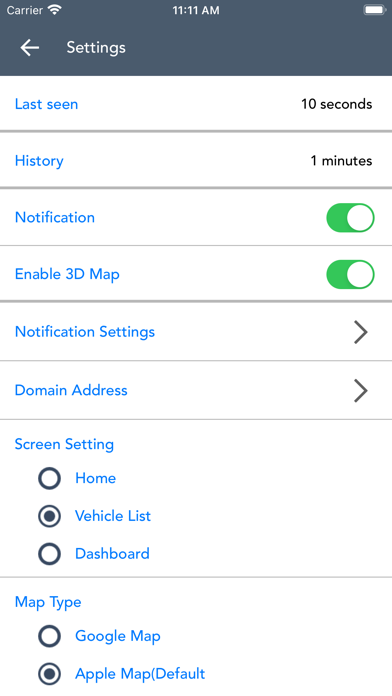Change the 10 seconds value
The width and height of the screenshot is (392, 696).
(337, 104)
